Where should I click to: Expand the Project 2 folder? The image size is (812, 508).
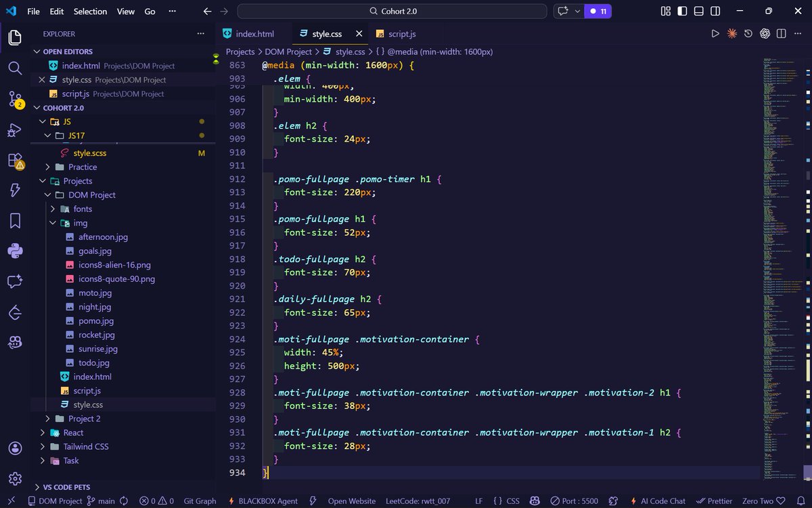84,419
